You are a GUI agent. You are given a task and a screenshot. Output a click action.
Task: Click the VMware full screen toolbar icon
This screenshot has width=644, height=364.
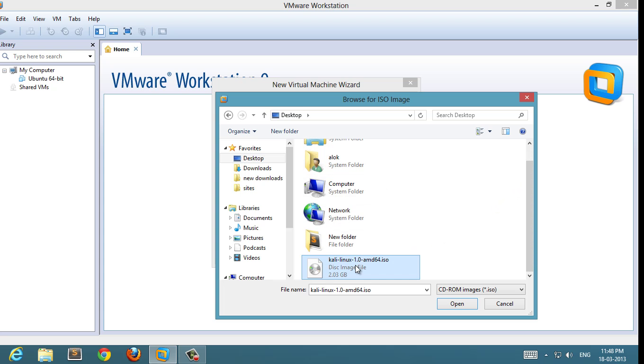click(127, 31)
